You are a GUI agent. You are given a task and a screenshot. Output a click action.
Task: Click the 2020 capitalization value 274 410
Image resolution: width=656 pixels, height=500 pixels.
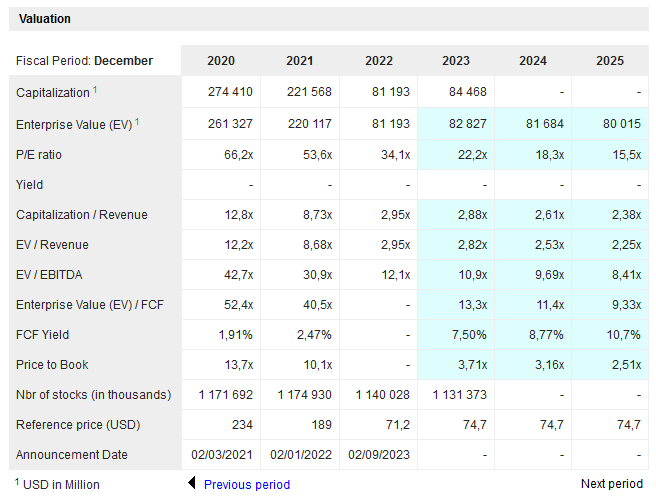[x=230, y=93]
